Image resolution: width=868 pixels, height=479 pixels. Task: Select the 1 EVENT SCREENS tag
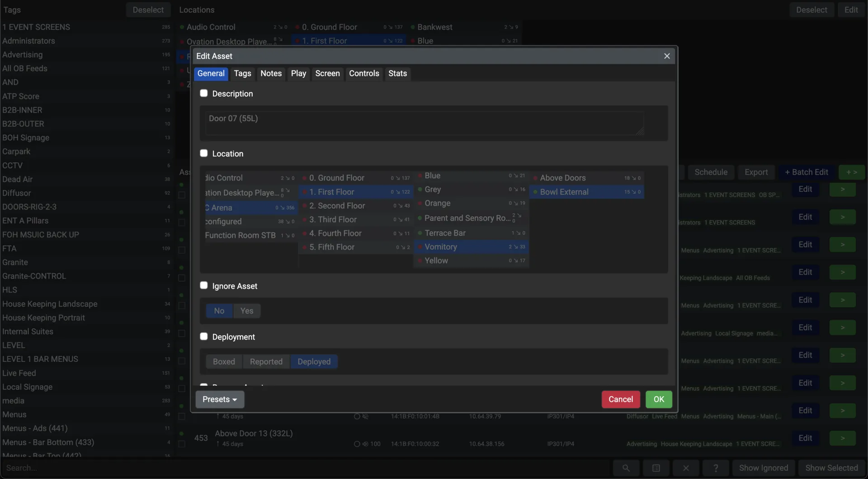click(86, 27)
